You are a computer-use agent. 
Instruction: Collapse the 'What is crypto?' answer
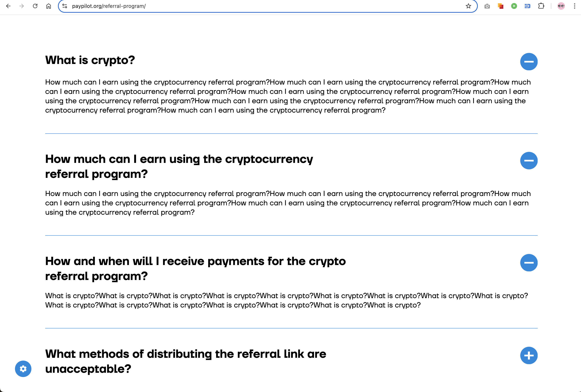[529, 62]
